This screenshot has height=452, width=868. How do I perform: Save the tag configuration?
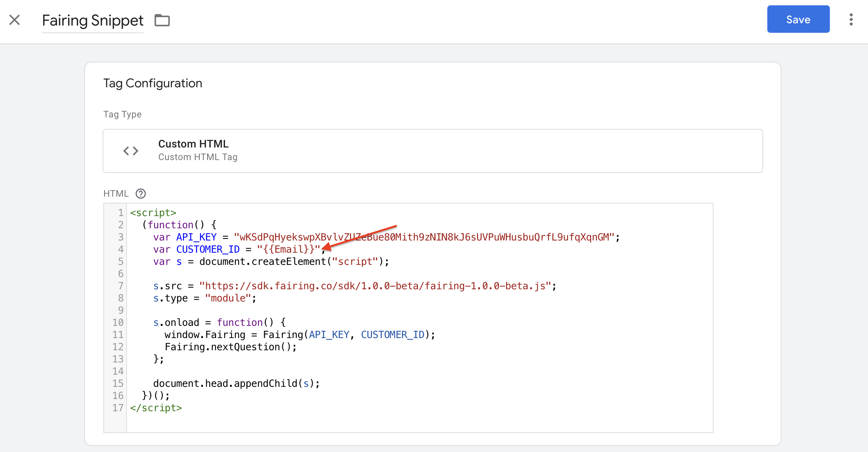pos(798,19)
